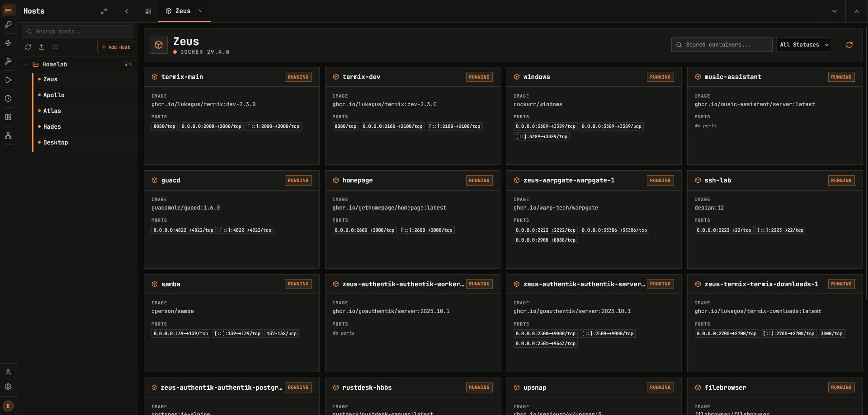Open the All Statuses filter dropdown

pyautogui.click(x=804, y=45)
